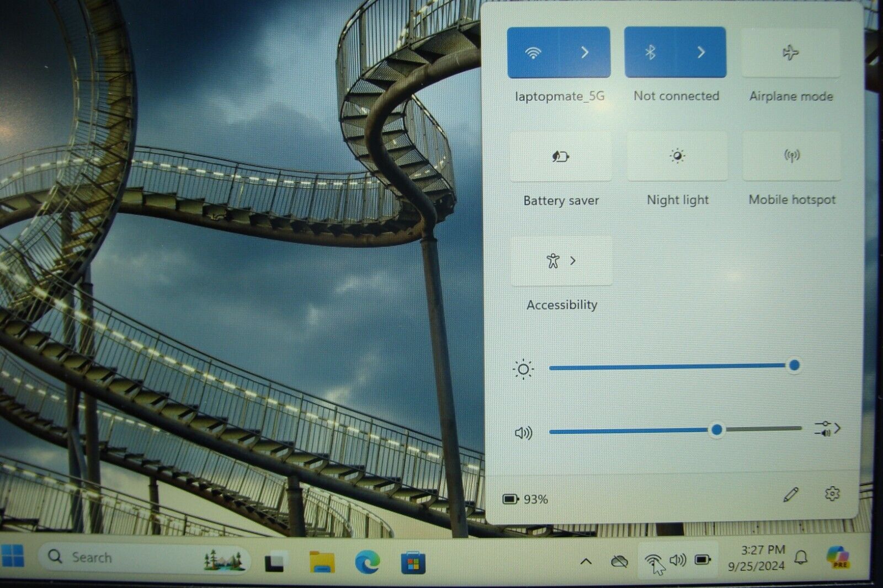Click the 93% battery indicator

coord(525,499)
